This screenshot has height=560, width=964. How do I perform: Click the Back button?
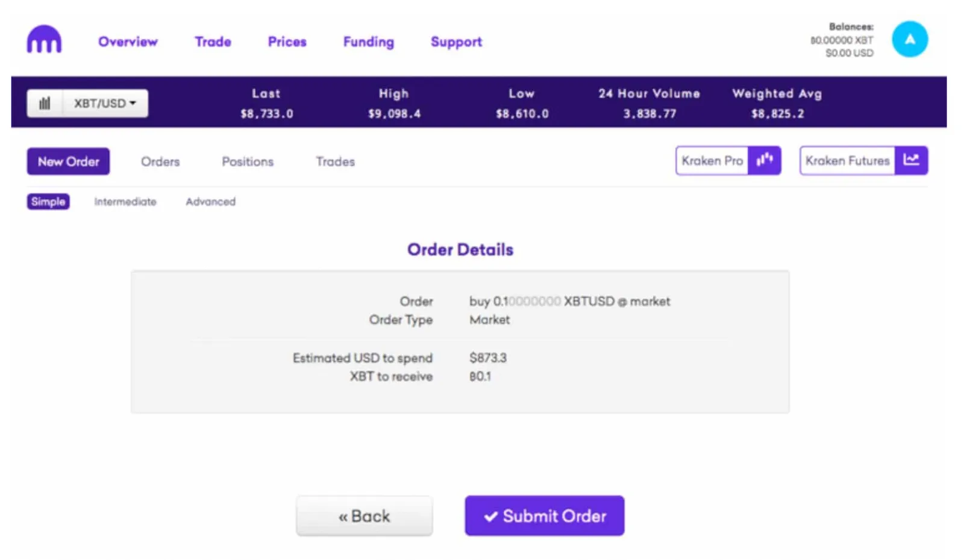tap(364, 516)
